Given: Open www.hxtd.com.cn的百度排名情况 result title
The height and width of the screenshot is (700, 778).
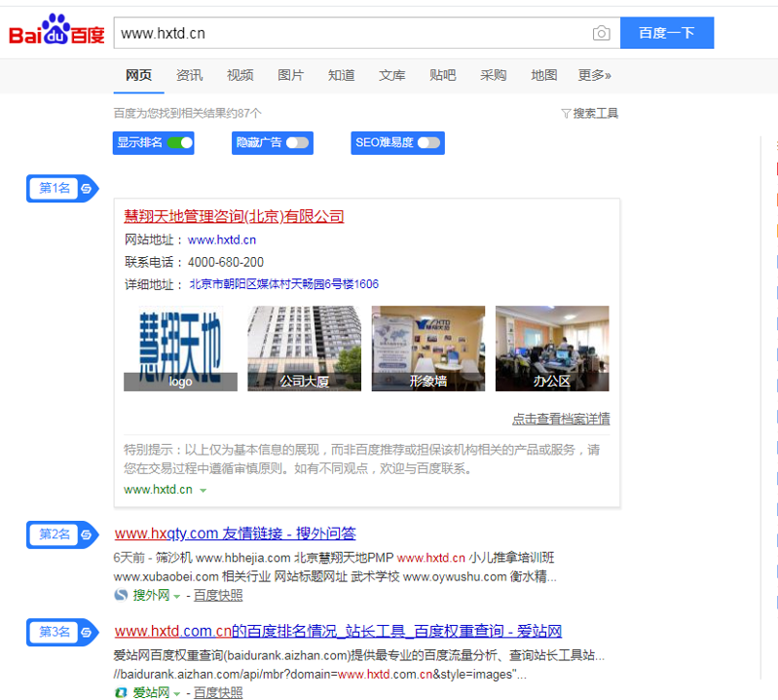Looking at the screenshot, I should (x=338, y=631).
